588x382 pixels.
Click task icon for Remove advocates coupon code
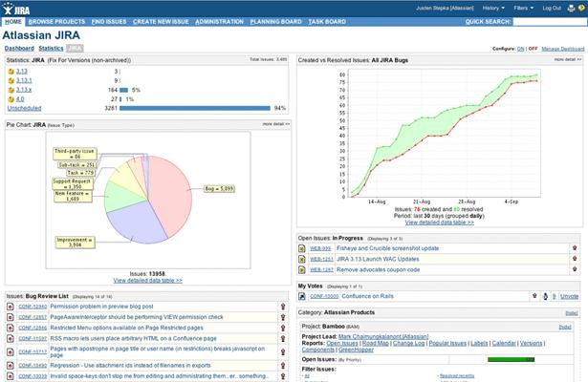[302, 269]
